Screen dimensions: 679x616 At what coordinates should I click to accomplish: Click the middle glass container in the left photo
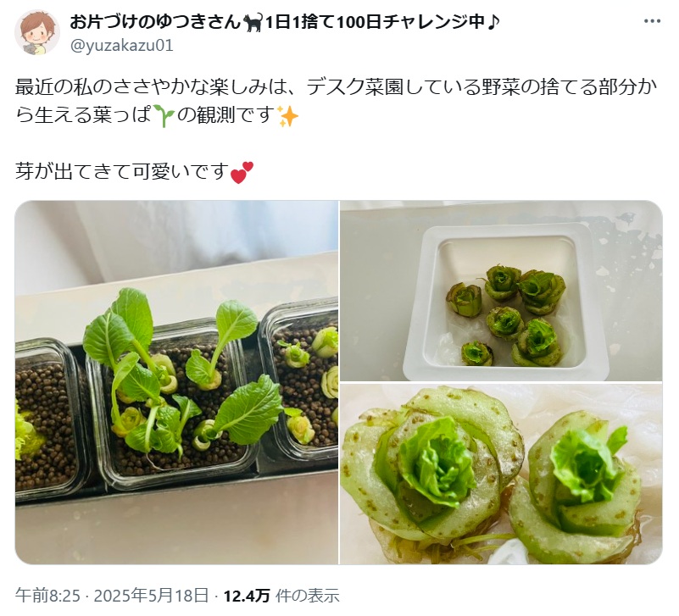pos(173,402)
